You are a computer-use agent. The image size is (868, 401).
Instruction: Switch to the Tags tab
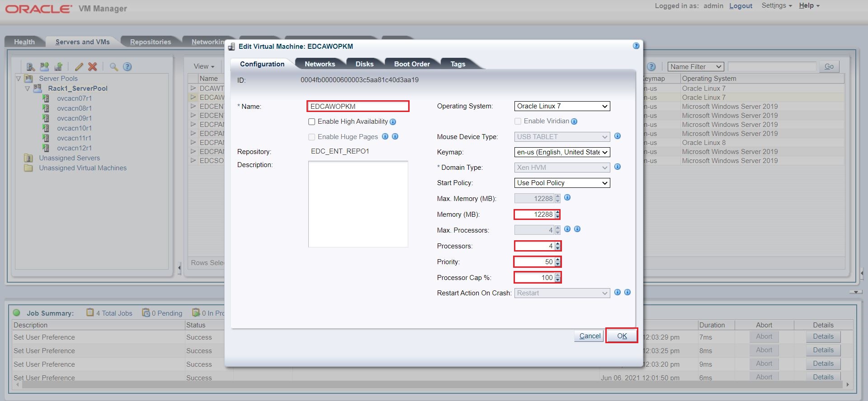458,64
